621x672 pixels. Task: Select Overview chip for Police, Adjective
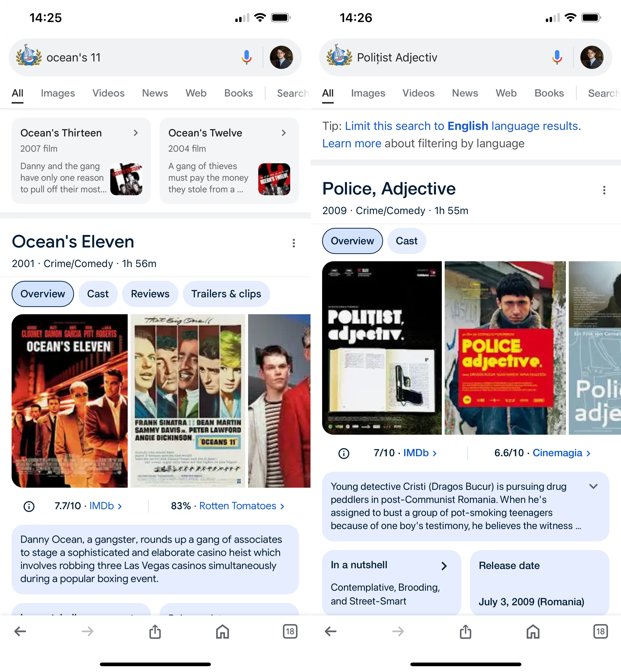[x=353, y=241]
